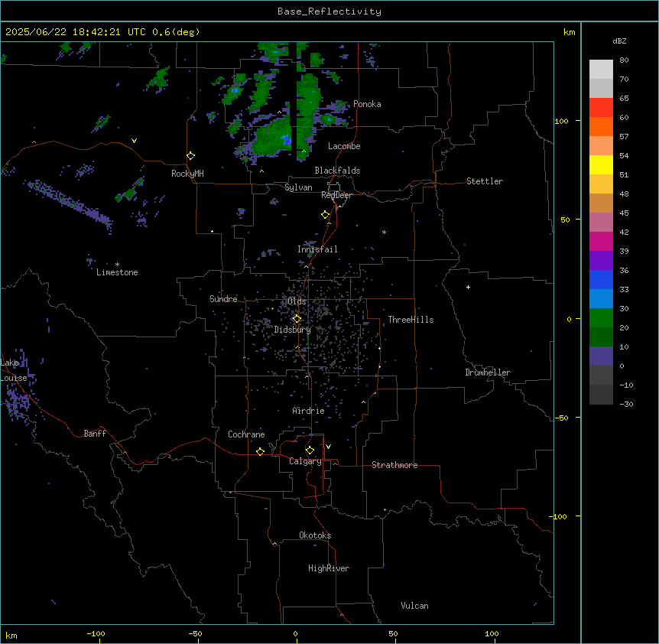Click the Banff town label

pos(95,434)
